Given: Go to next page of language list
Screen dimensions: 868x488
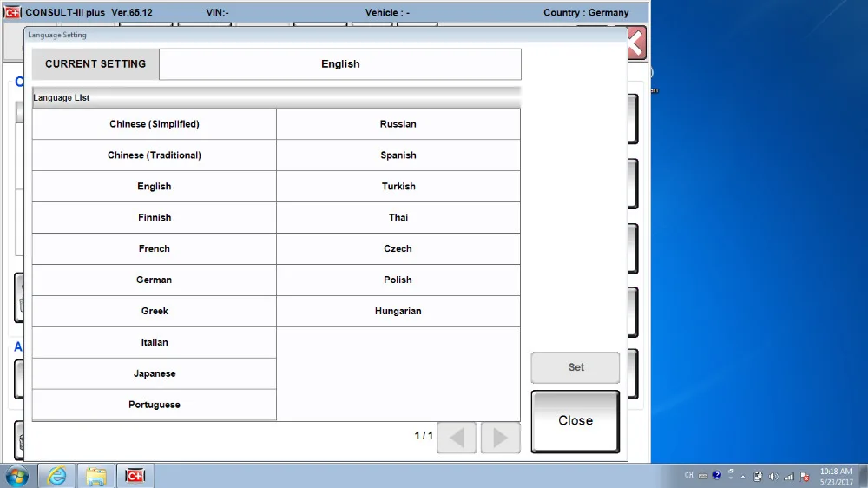Looking at the screenshot, I should coord(501,438).
